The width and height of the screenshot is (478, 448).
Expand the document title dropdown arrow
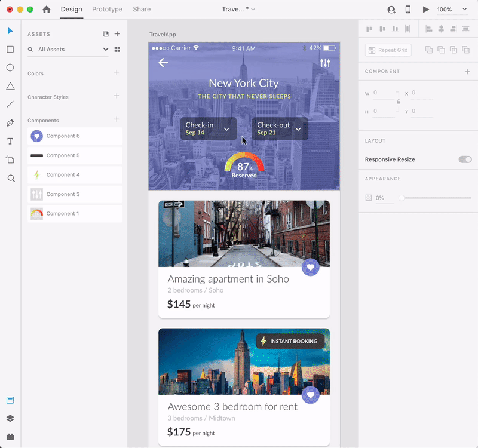click(253, 10)
